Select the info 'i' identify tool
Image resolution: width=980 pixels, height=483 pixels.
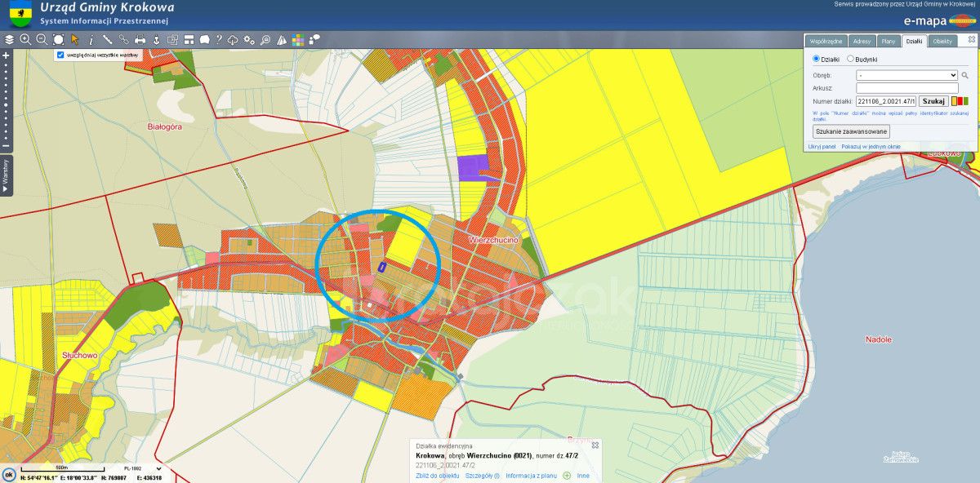pos(91,39)
